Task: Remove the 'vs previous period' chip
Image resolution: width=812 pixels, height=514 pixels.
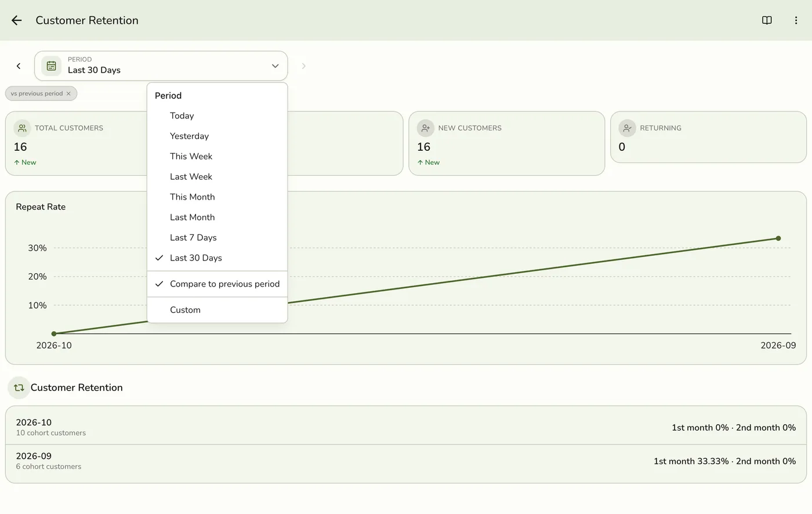Action: tap(68, 93)
